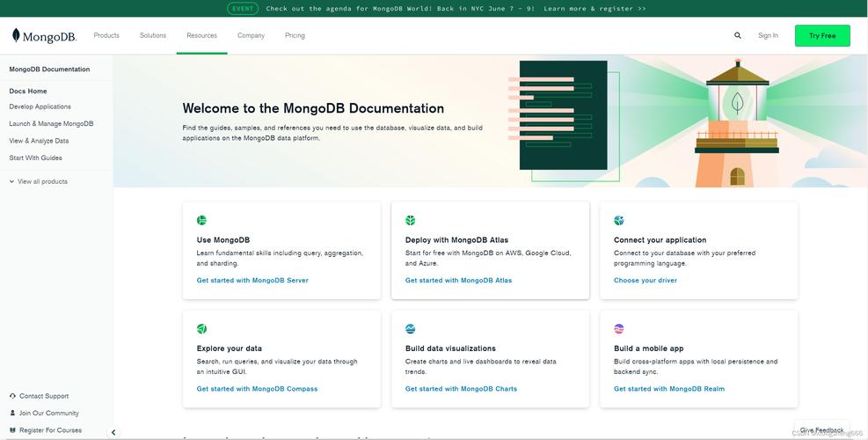Click the Register For Courses link

tap(50, 430)
